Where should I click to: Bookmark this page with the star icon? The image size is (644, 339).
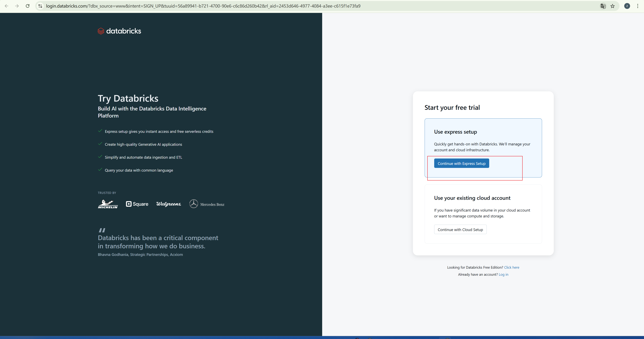(613, 6)
